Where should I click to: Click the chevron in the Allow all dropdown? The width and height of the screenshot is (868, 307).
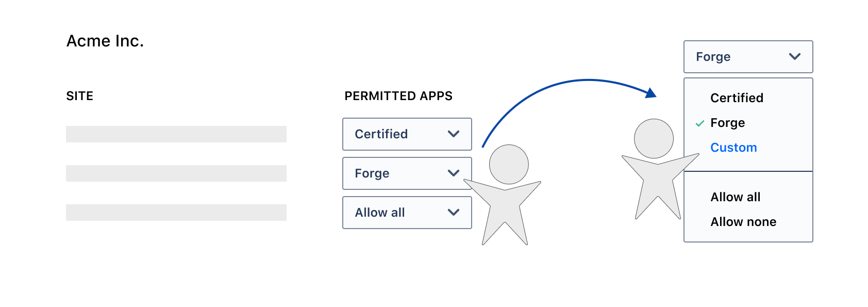(454, 213)
